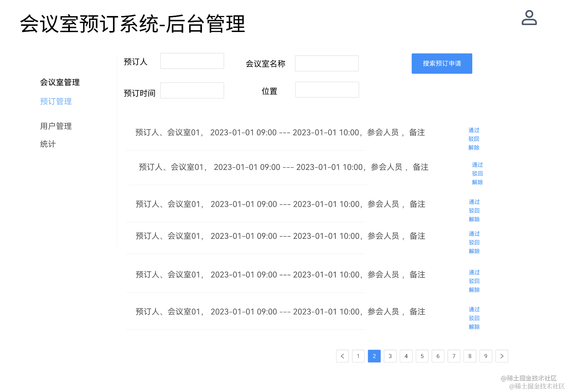
Task: Click 通过 for the second booking row
Action: tap(477, 165)
